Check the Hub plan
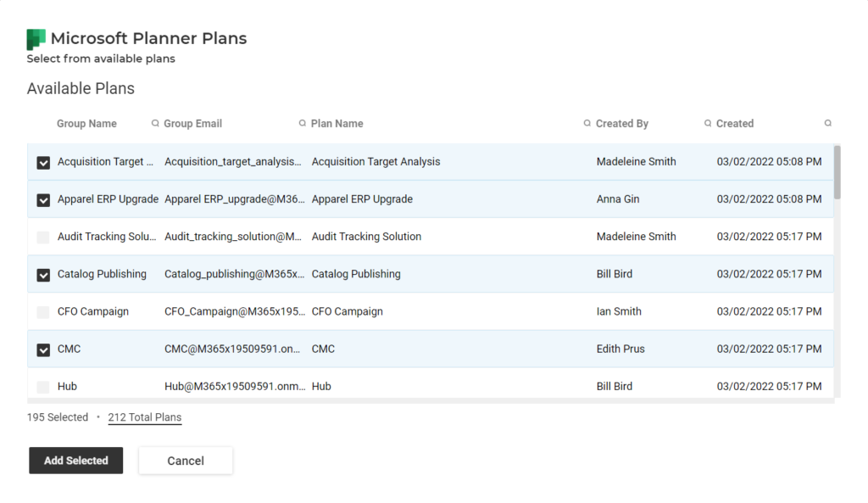 (x=42, y=386)
